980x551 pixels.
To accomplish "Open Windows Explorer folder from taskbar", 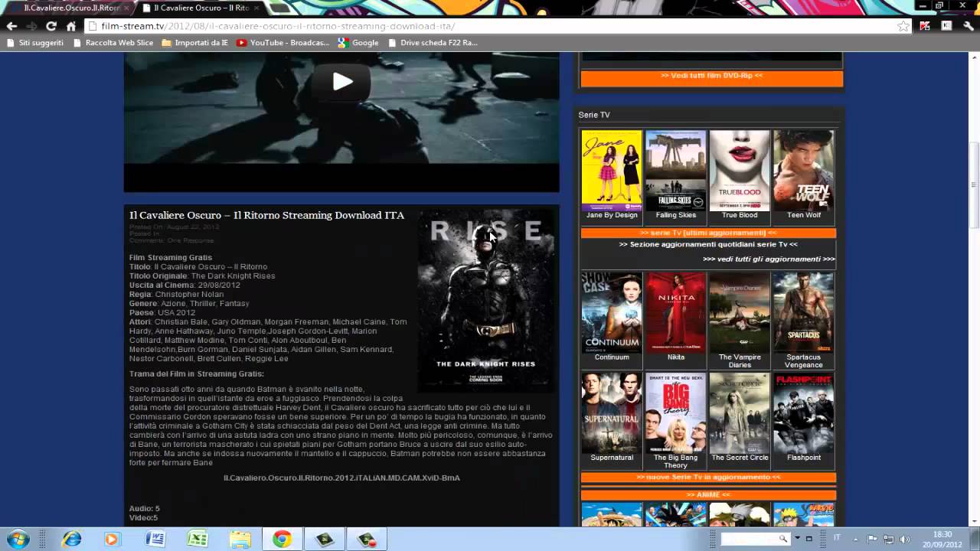I will click(240, 540).
